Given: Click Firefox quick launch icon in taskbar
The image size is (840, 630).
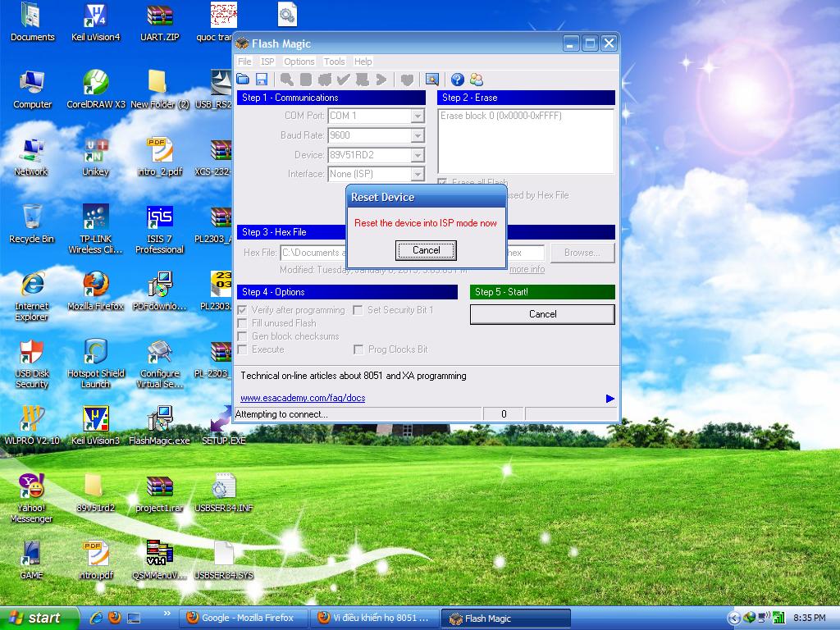Looking at the screenshot, I should (x=115, y=618).
